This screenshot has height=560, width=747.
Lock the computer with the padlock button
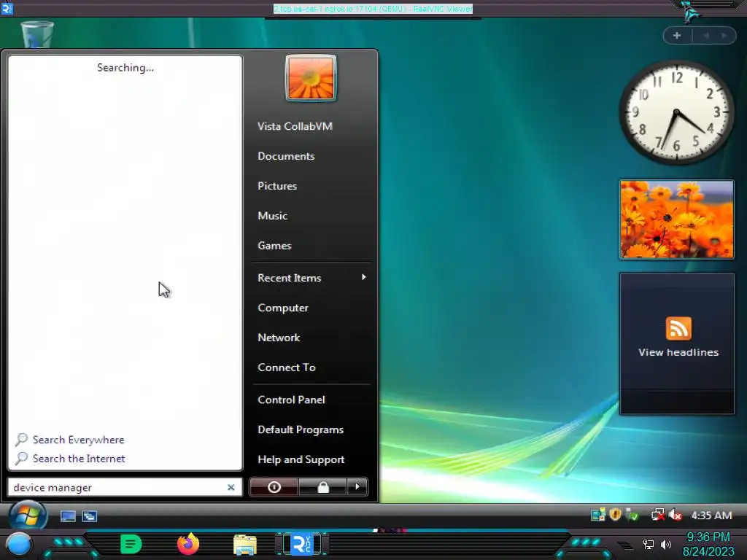pyautogui.click(x=323, y=487)
